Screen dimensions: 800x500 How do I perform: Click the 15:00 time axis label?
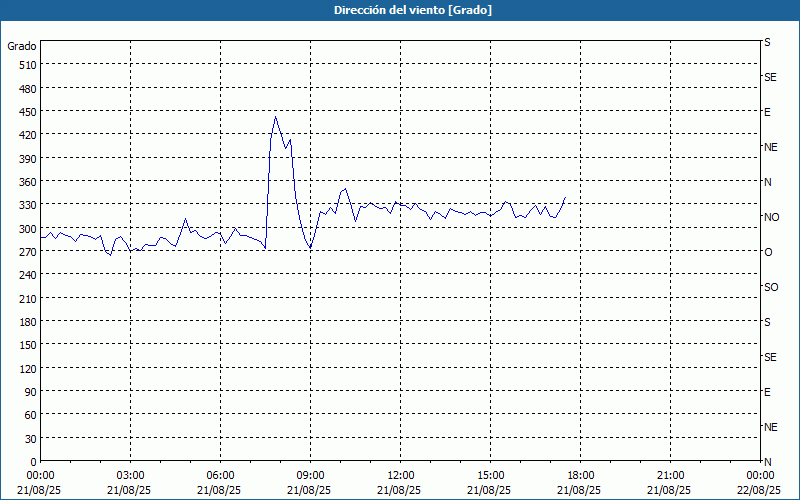(490, 476)
